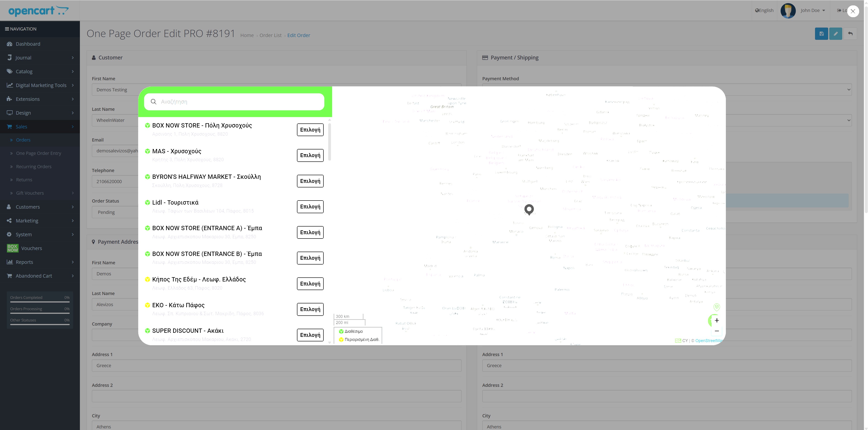Expand the Marketing sidebar menu
The height and width of the screenshot is (430, 868).
tap(40, 221)
